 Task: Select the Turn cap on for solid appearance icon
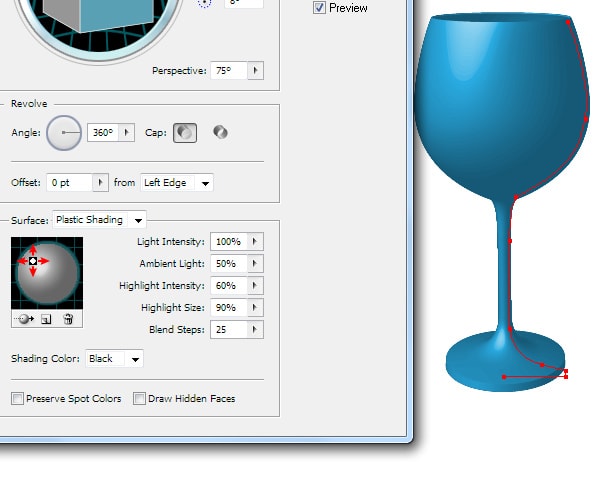pyautogui.click(x=185, y=133)
